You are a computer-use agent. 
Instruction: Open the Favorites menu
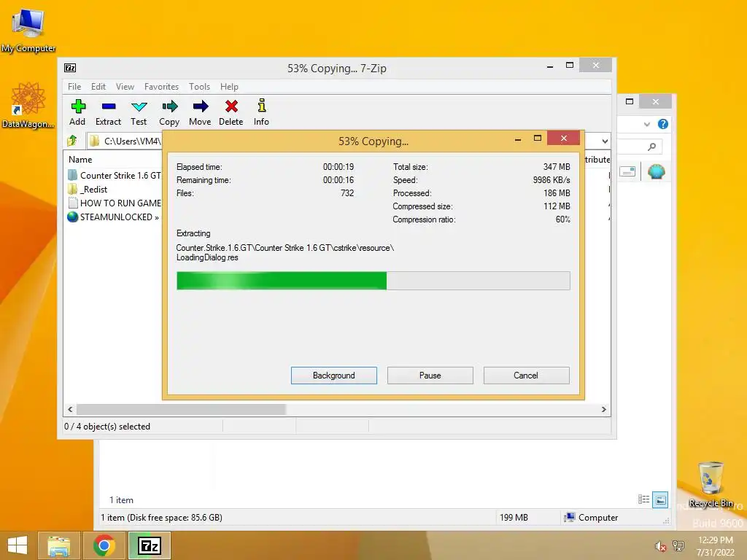tap(161, 87)
